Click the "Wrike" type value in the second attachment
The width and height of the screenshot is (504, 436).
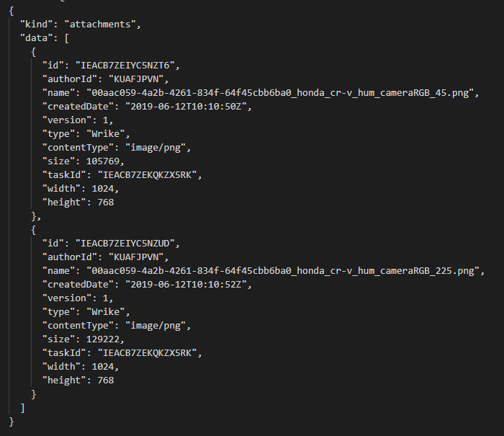point(107,311)
